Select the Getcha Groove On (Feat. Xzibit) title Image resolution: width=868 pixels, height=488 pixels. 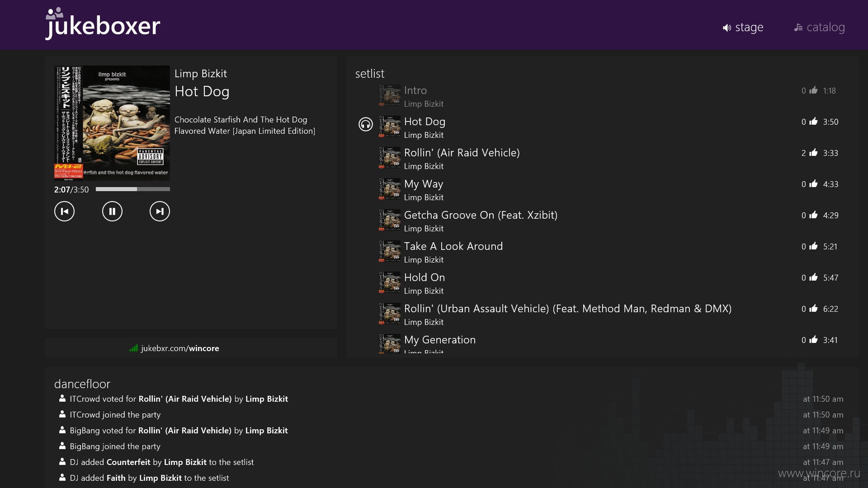481,215
